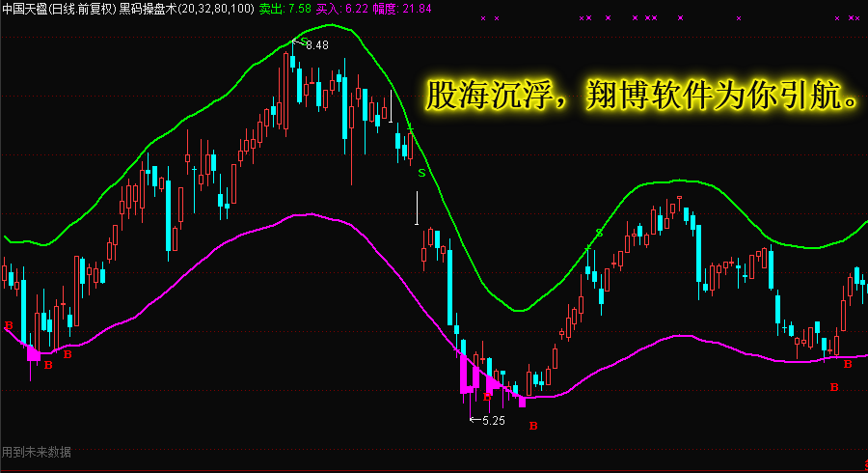Select red B marker right of 5.25 label

pos(532,425)
